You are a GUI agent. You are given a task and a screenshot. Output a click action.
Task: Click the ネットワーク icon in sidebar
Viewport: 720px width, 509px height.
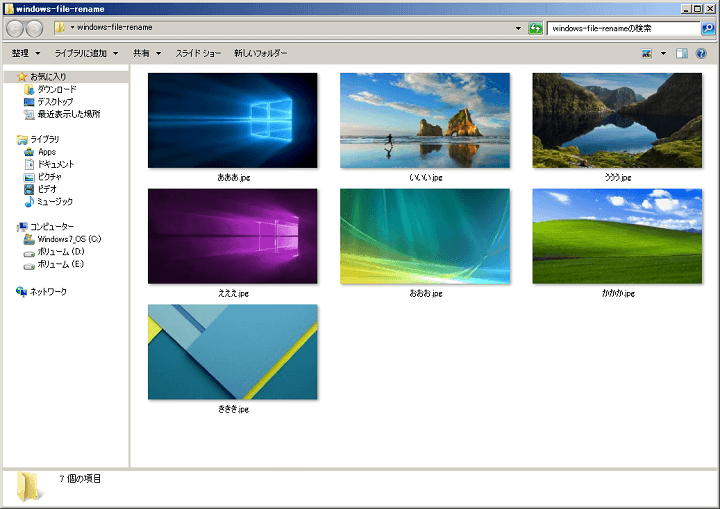coord(22,292)
